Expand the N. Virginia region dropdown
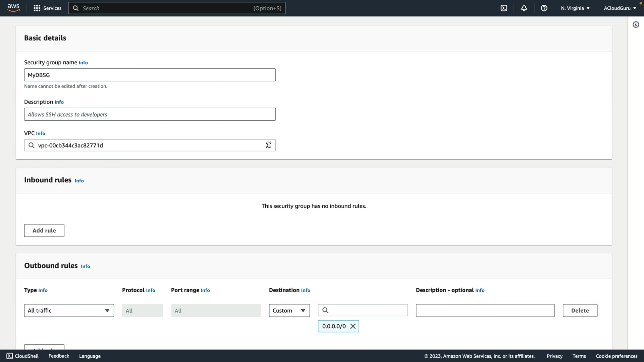 pos(575,8)
